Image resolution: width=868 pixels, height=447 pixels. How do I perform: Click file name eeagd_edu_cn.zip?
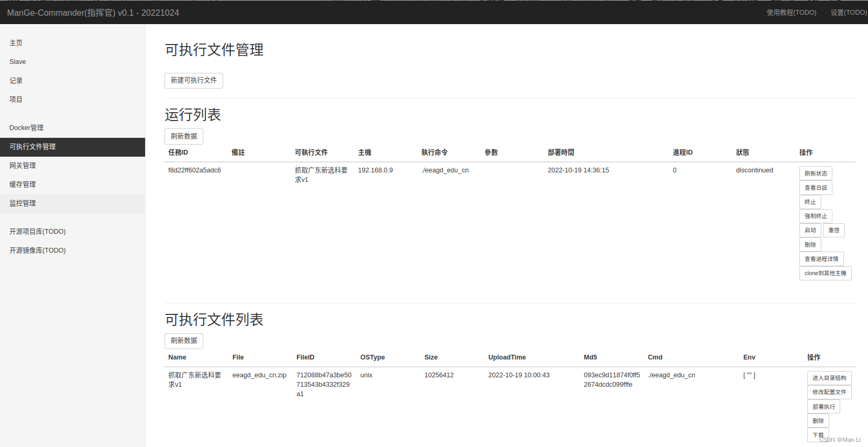pos(259,375)
